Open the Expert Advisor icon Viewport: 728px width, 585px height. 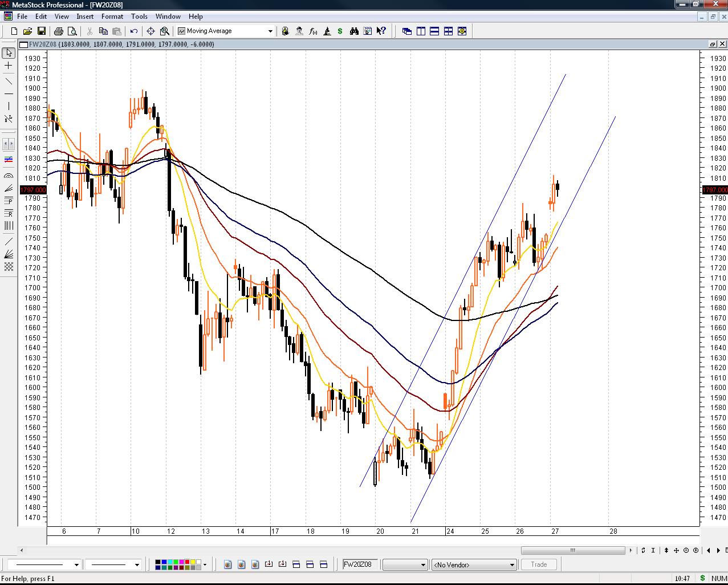[x=299, y=31]
